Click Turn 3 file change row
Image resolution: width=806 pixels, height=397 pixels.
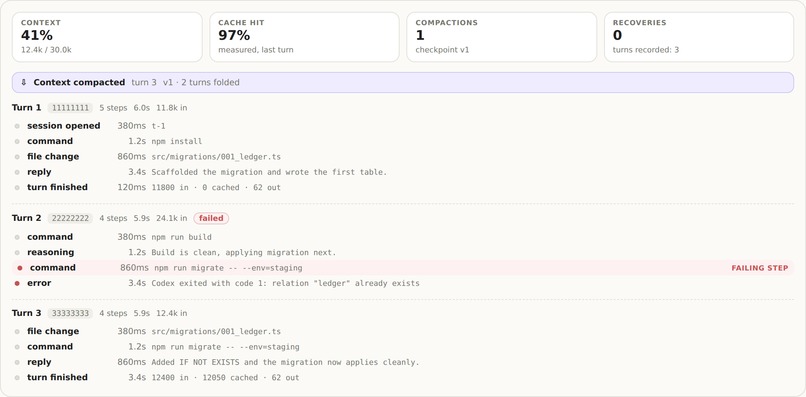(x=403, y=332)
